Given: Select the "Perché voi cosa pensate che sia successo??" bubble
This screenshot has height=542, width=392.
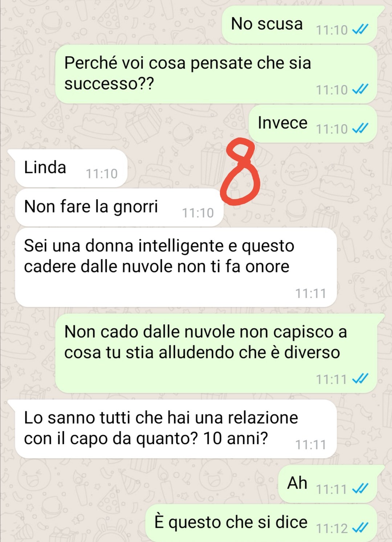Looking at the screenshot, I should [216, 74].
